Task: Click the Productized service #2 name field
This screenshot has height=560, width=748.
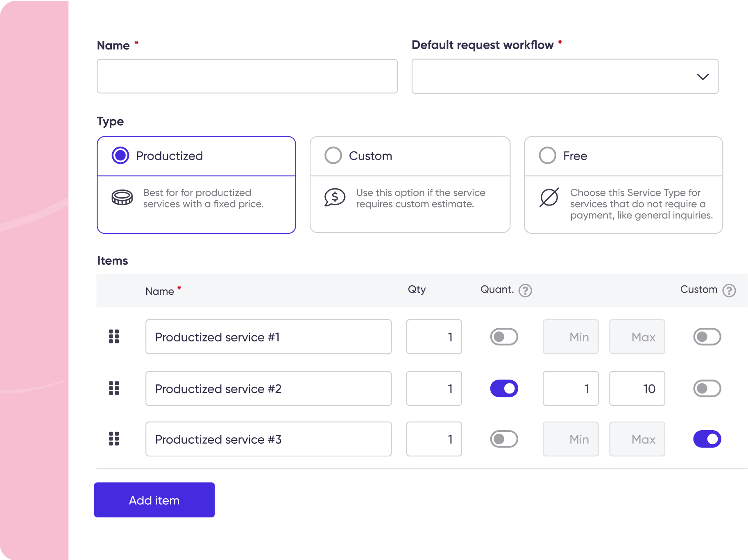Action: [268, 388]
